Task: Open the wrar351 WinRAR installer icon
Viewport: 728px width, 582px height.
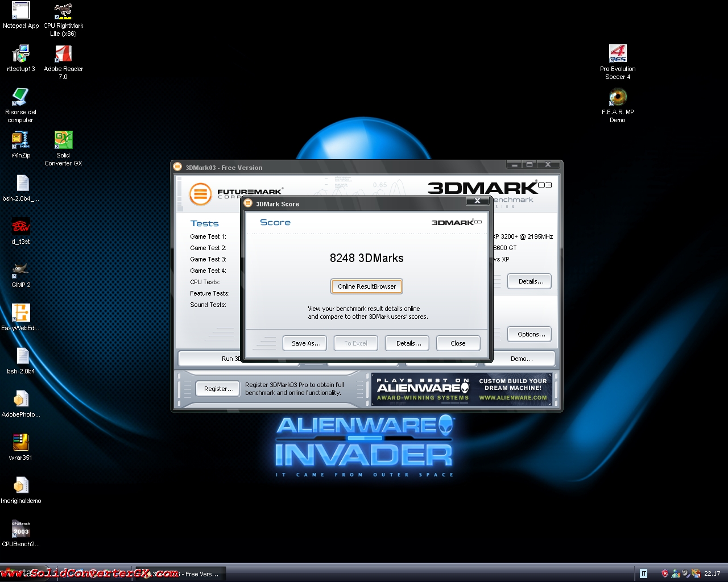Action: click(x=20, y=447)
